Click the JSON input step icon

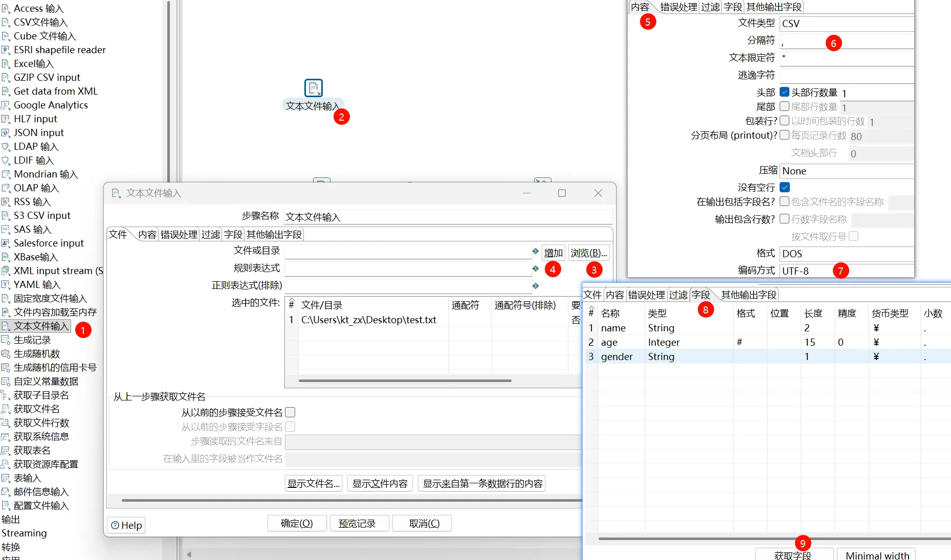[6, 133]
